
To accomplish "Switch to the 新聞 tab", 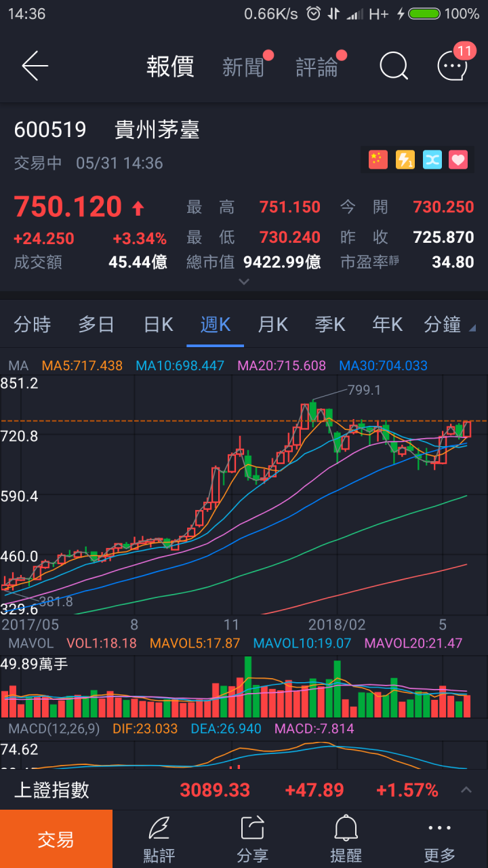I will coord(243,66).
